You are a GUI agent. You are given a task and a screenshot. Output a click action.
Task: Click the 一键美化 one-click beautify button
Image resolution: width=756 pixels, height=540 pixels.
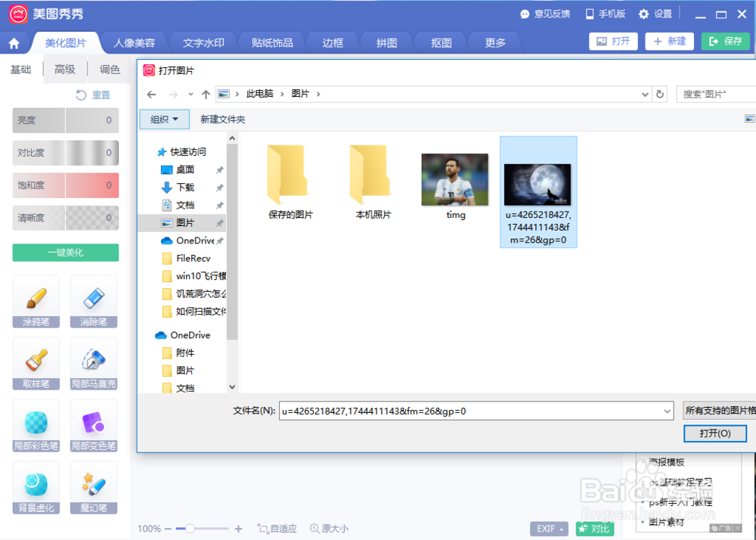pyautogui.click(x=65, y=253)
